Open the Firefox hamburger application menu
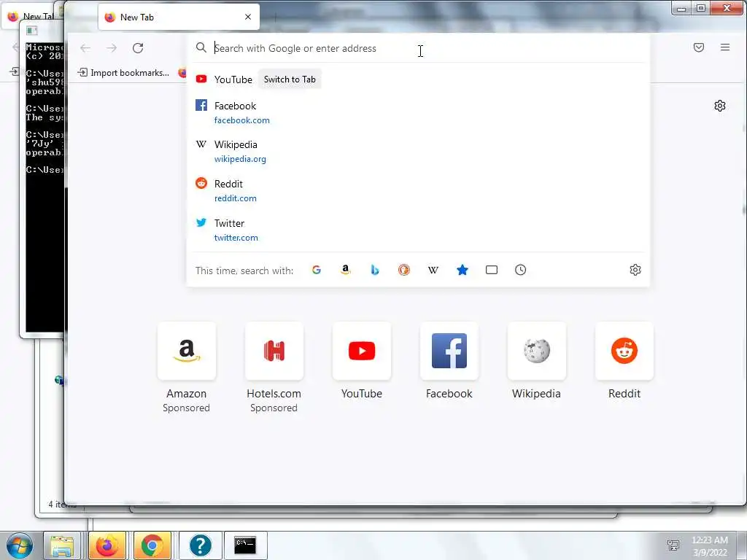Screen dimensions: 747x560 coord(725,47)
